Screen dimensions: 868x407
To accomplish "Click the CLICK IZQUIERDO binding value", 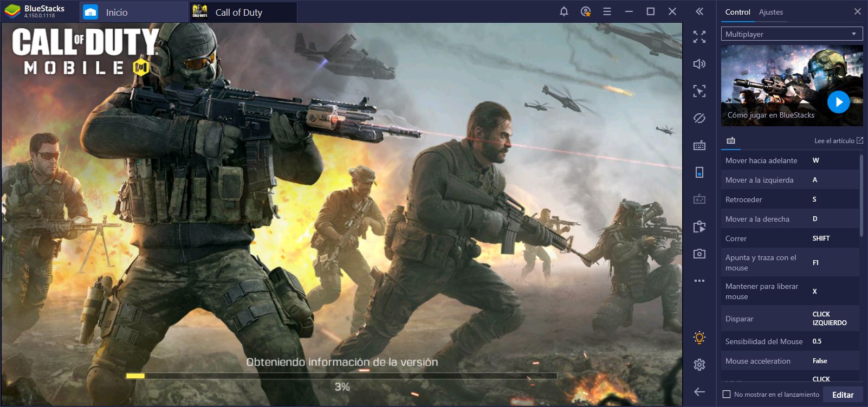I will (x=830, y=319).
